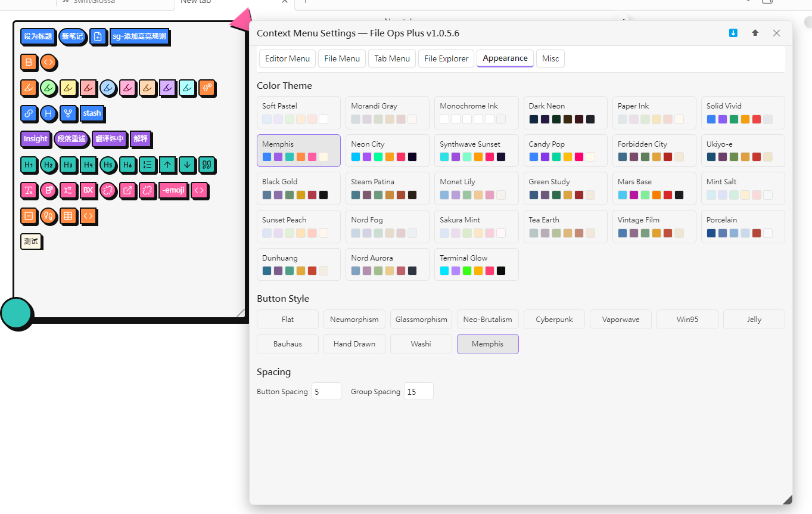Select the purple highlighter icon
The image size is (812, 514).
coord(167,88)
